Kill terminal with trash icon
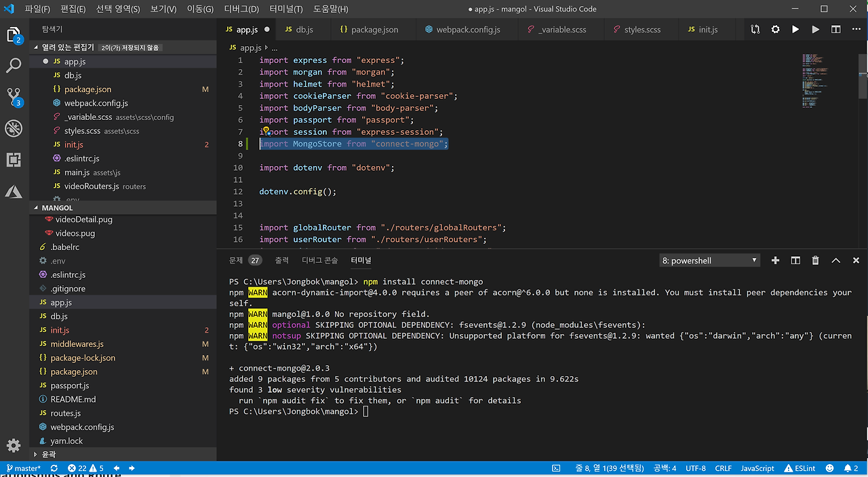Screen dimensions: 868x477 [x=816, y=260]
